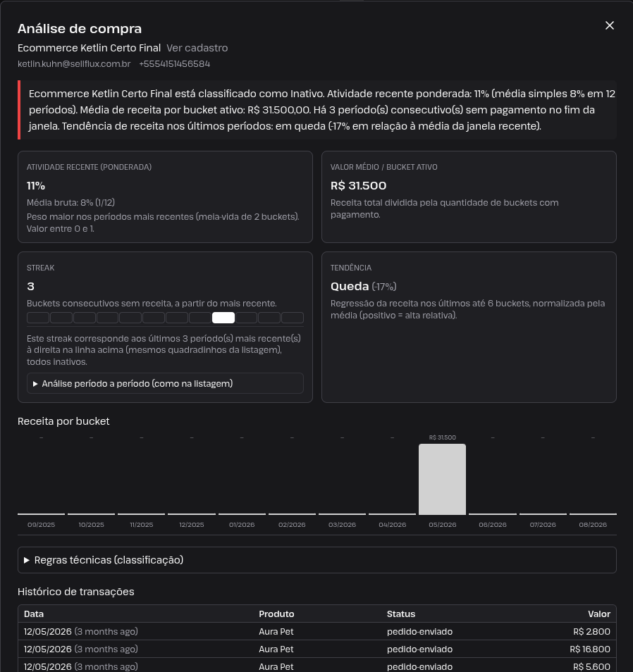Screen dimensions: 633x672
Task: Select the 08/2026 bucket label
Action: tap(593, 525)
